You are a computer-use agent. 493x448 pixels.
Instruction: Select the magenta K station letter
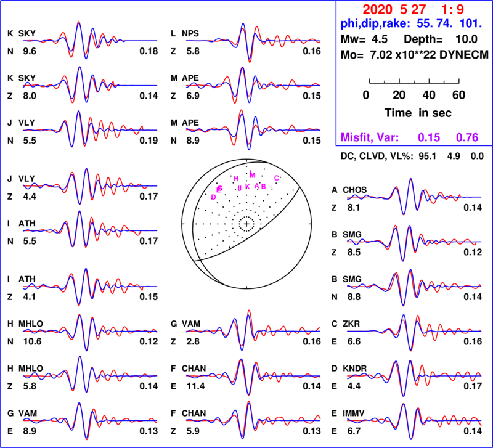(248, 187)
